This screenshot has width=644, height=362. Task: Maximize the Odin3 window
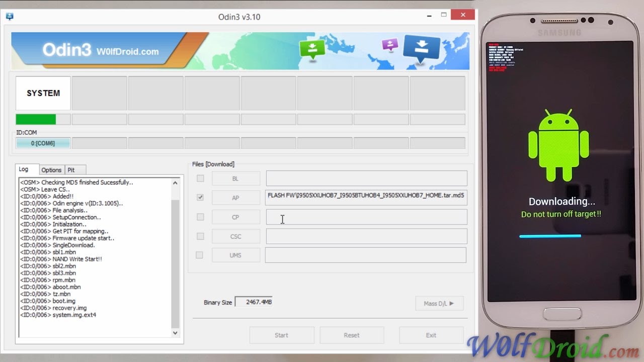point(444,15)
